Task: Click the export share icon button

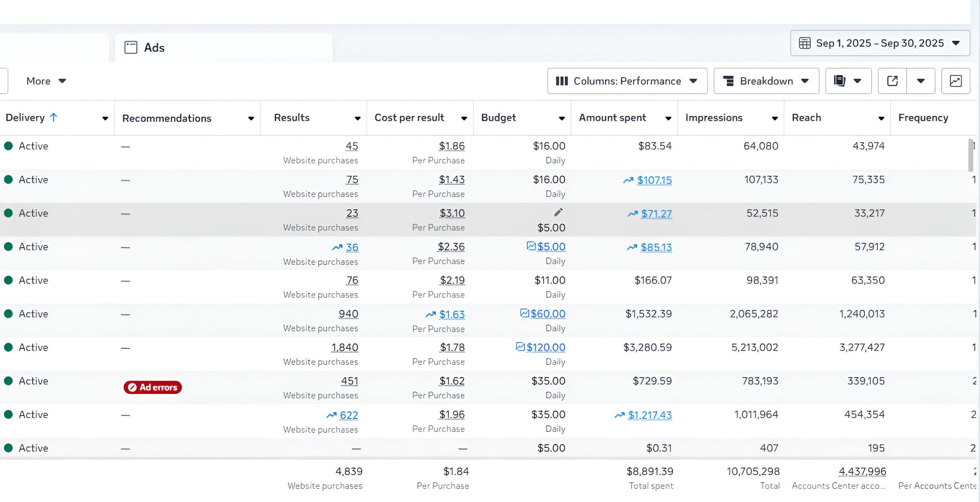Action: 892,81
